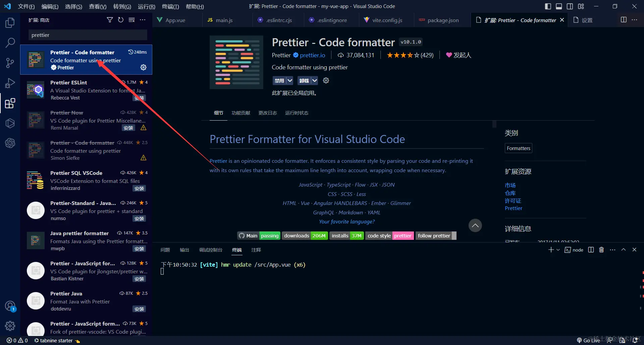Open the Explorer view in activity bar
The image size is (644, 345).
pos(10,23)
